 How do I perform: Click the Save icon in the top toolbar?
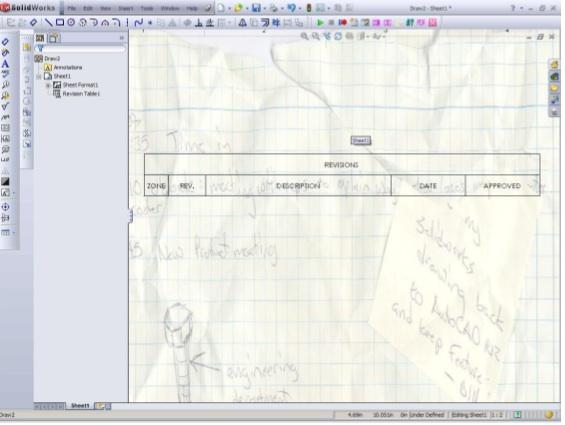click(x=256, y=8)
